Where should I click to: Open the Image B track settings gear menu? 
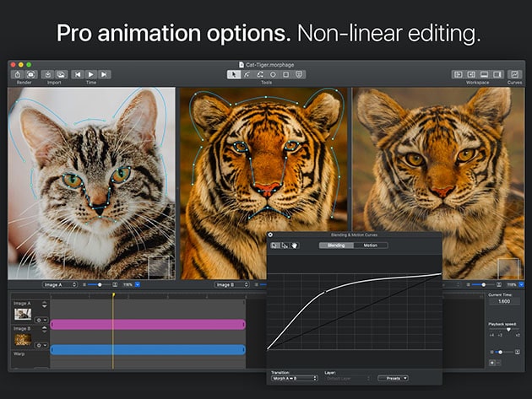point(41,345)
